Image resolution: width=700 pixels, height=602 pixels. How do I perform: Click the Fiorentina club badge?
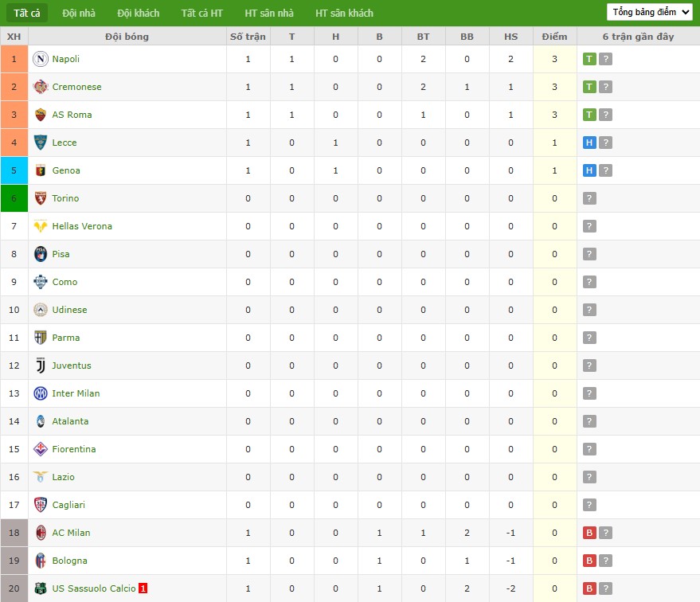(x=41, y=449)
